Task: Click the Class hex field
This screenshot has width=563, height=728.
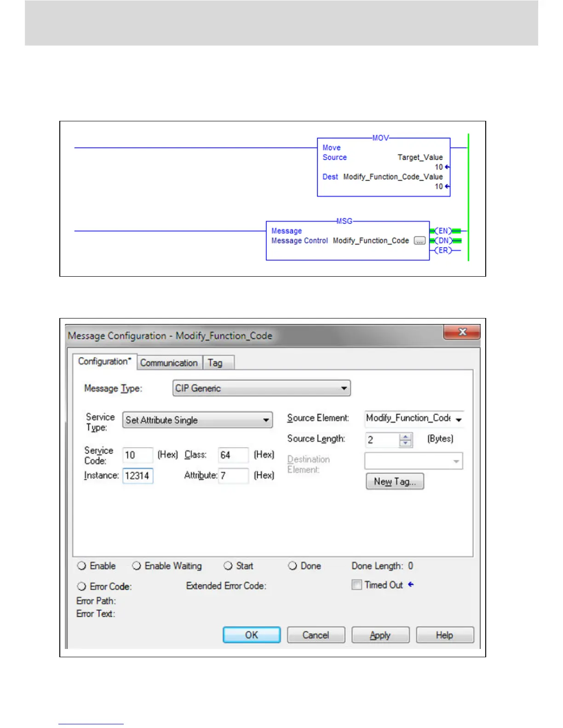Action: tap(233, 455)
